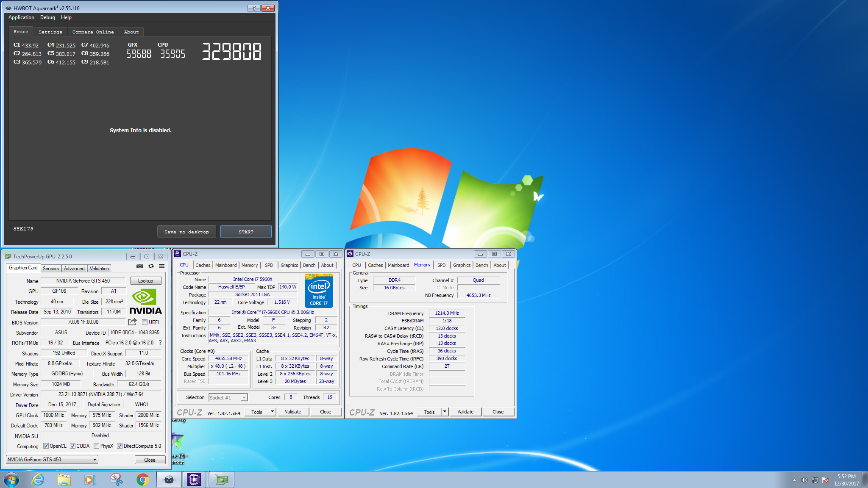Toggle the UEFI checkbox
Viewport: 868px width, 488px height.
[x=145, y=322]
